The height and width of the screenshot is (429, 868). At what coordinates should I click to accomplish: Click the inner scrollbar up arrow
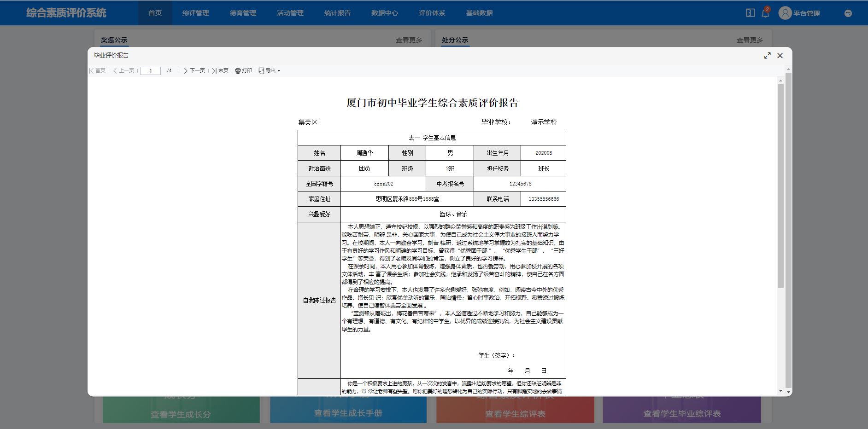pyautogui.click(x=780, y=81)
